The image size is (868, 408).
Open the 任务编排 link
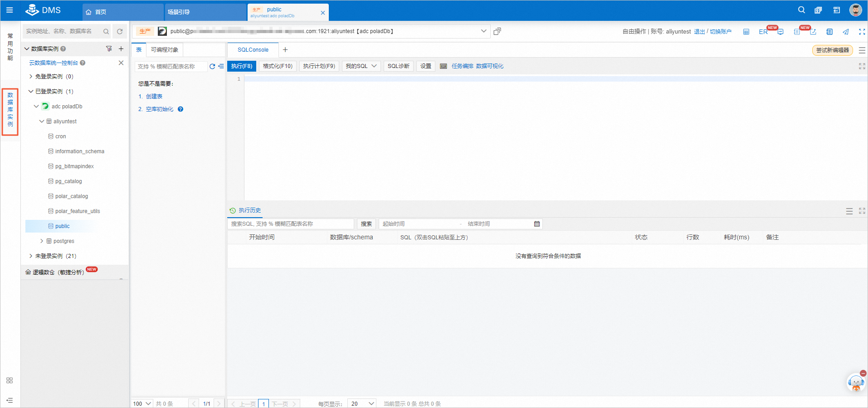click(x=462, y=66)
